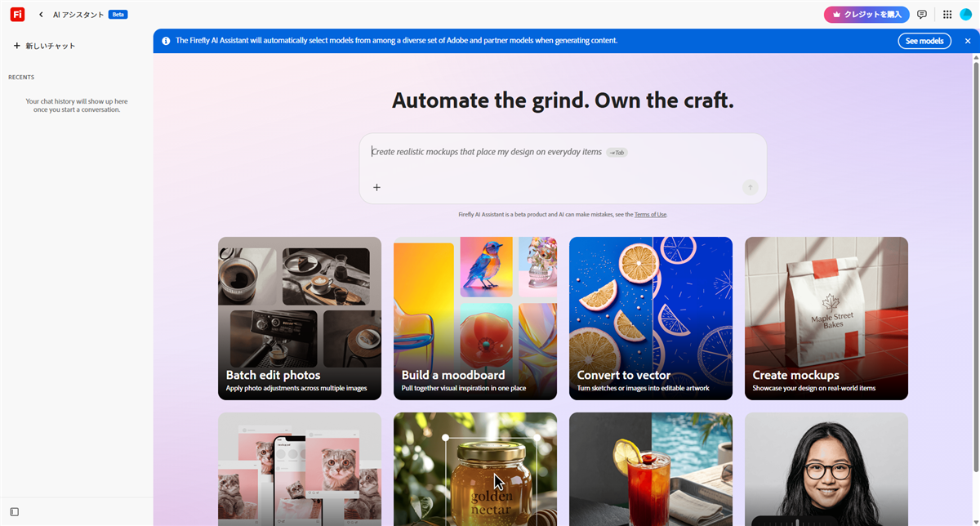Image resolution: width=980 pixels, height=526 pixels.
Task: Open the apps grid switcher icon
Action: pyautogui.click(x=947, y=15)
